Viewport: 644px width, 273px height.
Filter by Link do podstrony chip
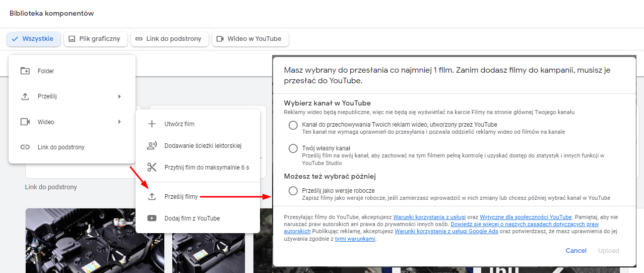[x=169, y=39]
